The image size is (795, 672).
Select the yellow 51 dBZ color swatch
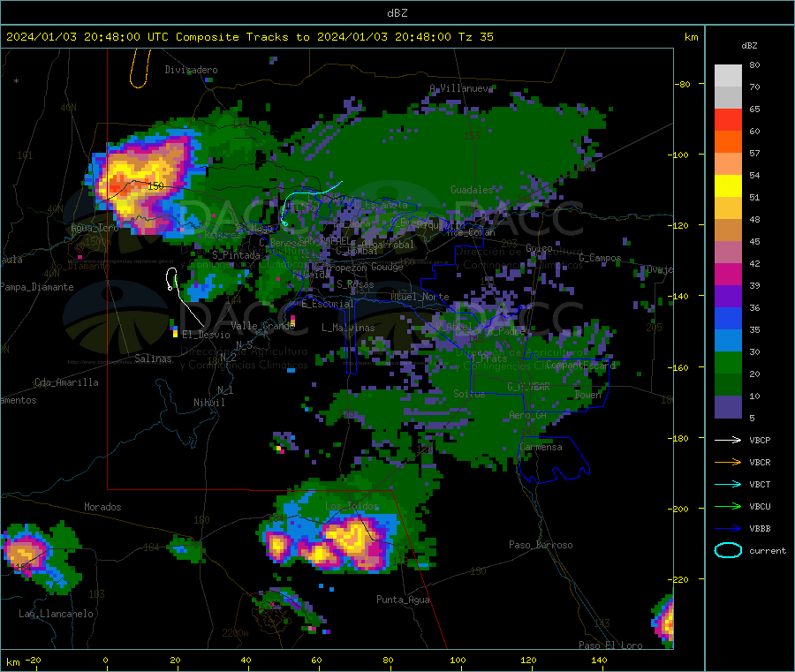click(728, 186)
